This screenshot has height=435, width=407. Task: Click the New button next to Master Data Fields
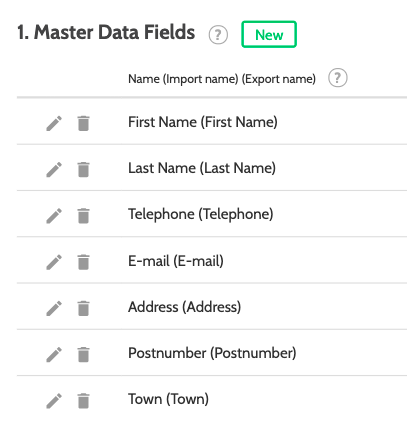tap(269, 34)
